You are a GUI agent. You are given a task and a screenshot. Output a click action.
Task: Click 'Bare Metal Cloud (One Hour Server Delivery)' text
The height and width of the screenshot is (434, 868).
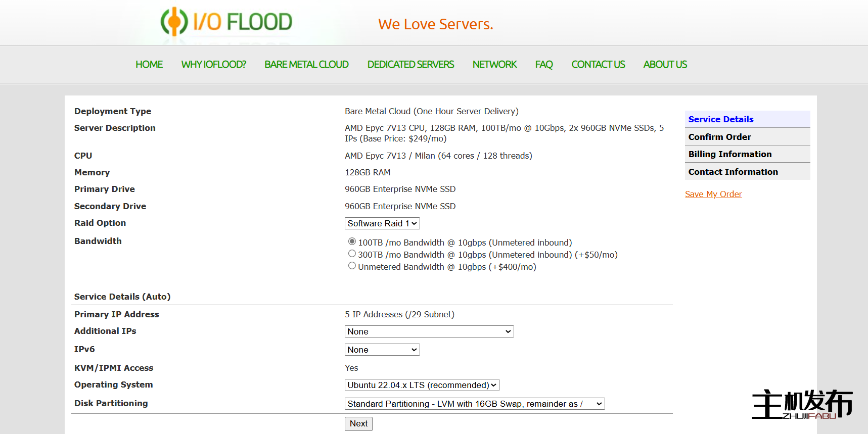coord(432,111)
